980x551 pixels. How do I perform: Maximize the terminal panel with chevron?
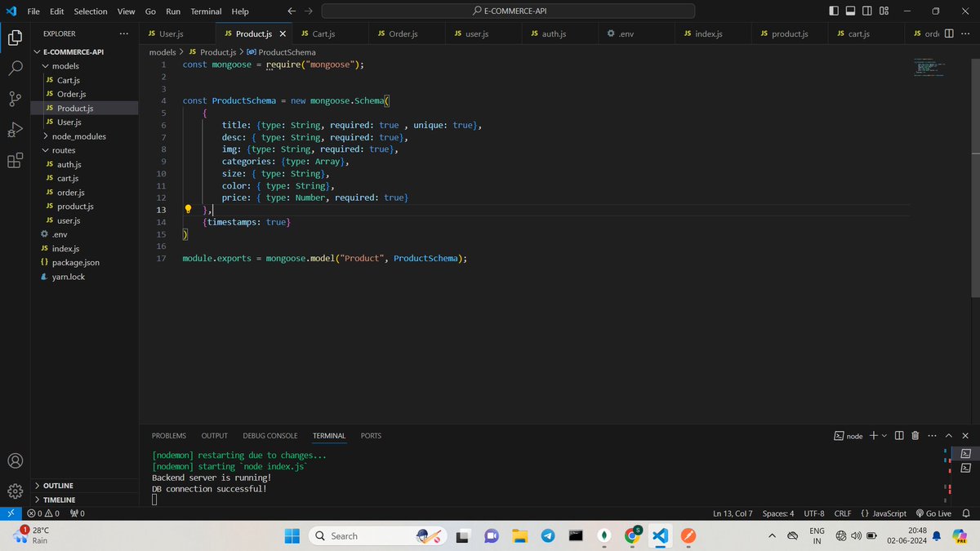tap(948, 436)
